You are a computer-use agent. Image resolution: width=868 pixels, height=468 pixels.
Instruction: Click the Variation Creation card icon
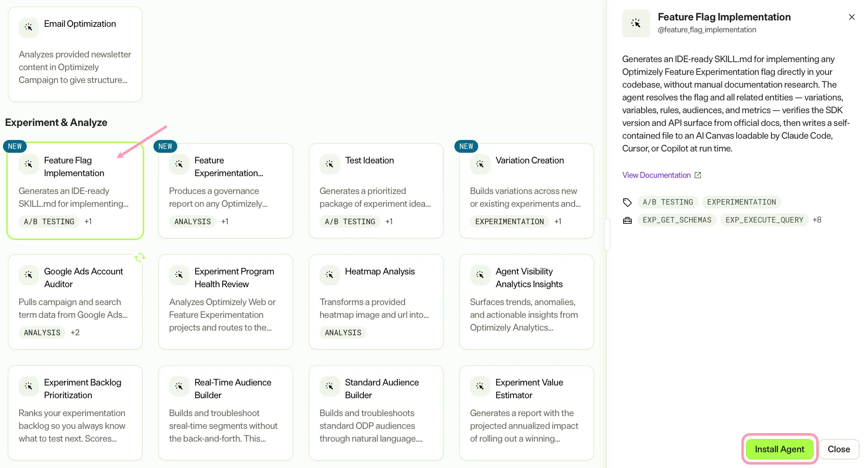pos(480,164)
